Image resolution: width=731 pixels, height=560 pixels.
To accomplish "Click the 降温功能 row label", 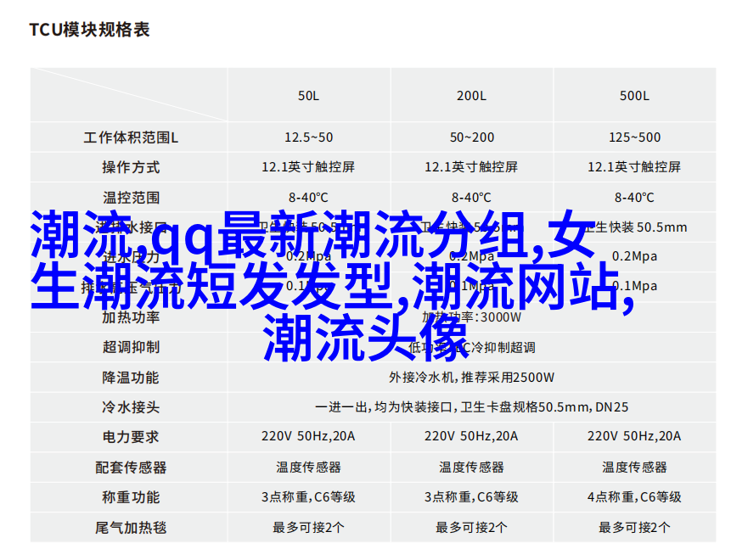I will click(131, 378).
